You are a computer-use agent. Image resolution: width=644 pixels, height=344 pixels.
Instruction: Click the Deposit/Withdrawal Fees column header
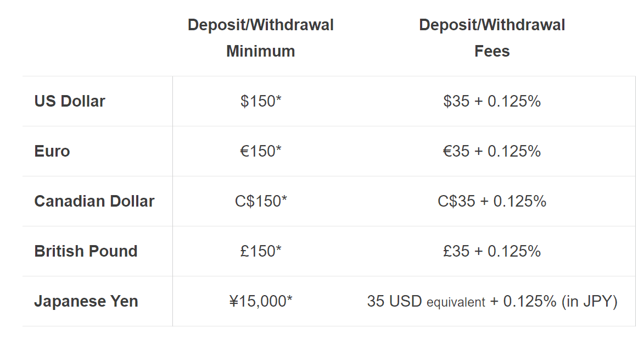click(491, 38)
